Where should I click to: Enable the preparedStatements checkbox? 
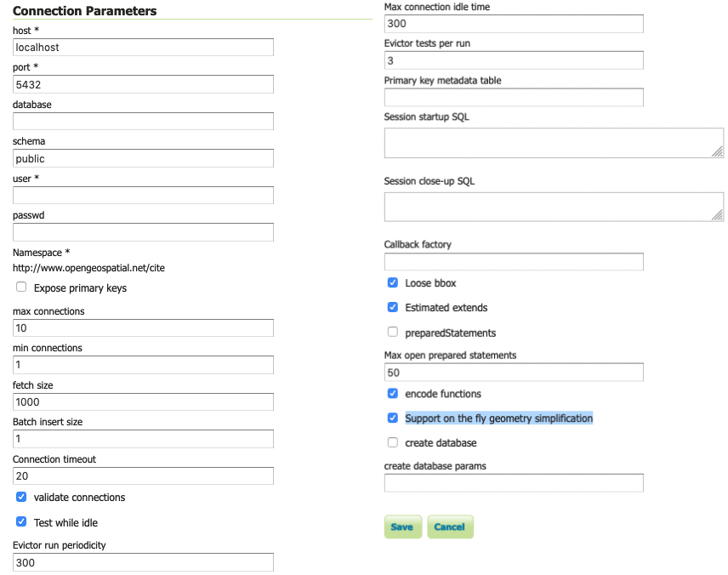393,333
